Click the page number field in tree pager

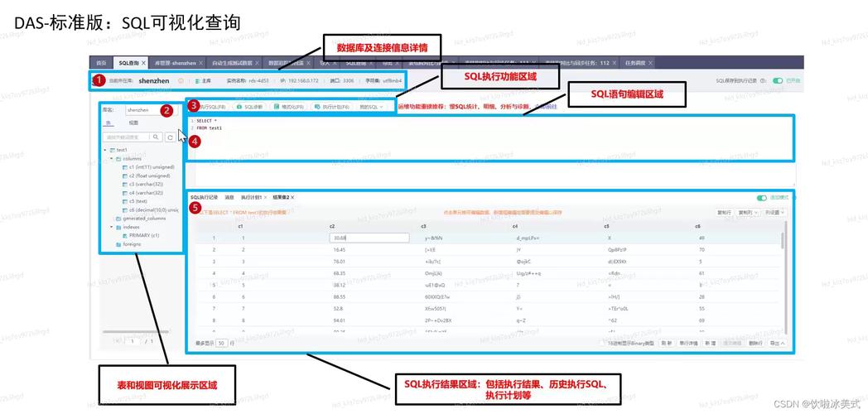coord(133,341)
